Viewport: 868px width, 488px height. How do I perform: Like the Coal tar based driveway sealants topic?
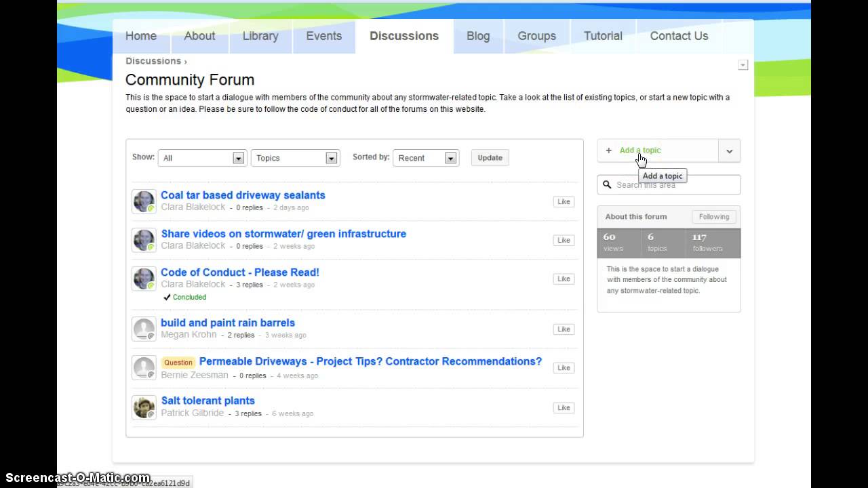[x=564, y=201]
